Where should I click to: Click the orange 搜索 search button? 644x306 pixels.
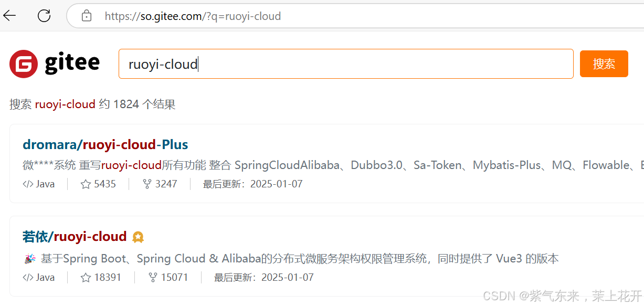(x=604, y=63)
